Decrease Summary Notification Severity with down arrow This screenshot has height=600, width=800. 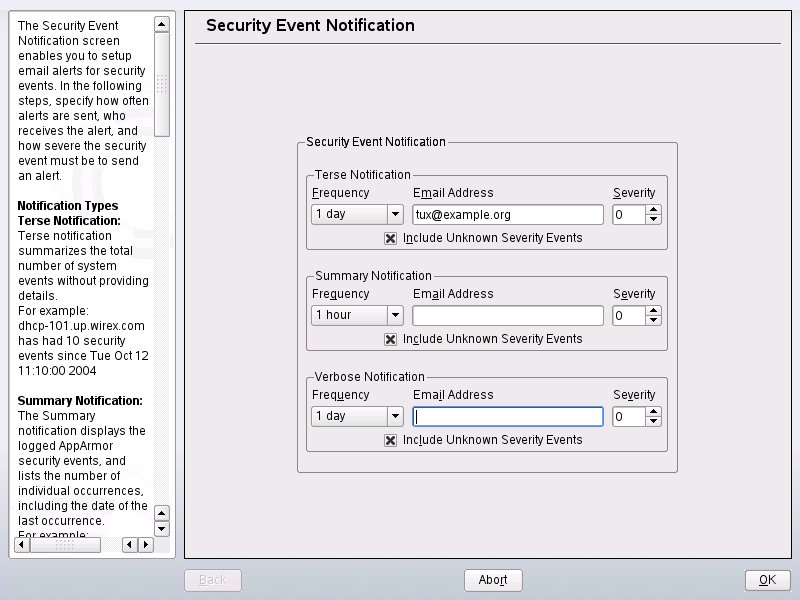[651, 320]
